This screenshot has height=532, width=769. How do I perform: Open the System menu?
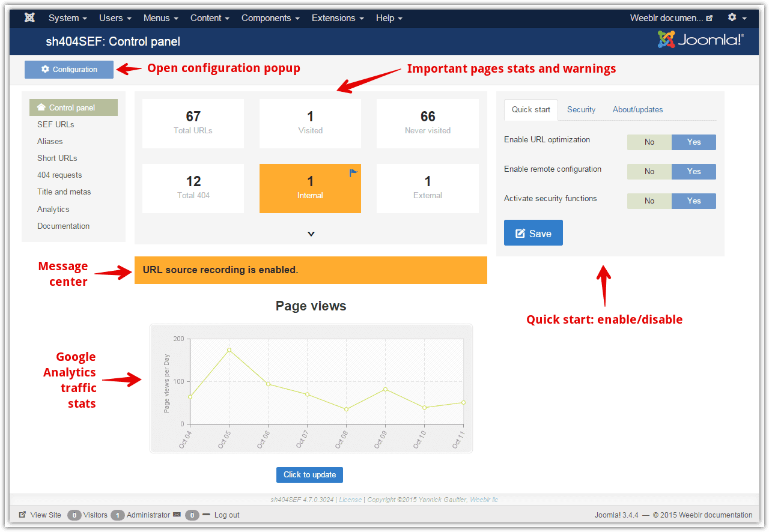point(68,18)
